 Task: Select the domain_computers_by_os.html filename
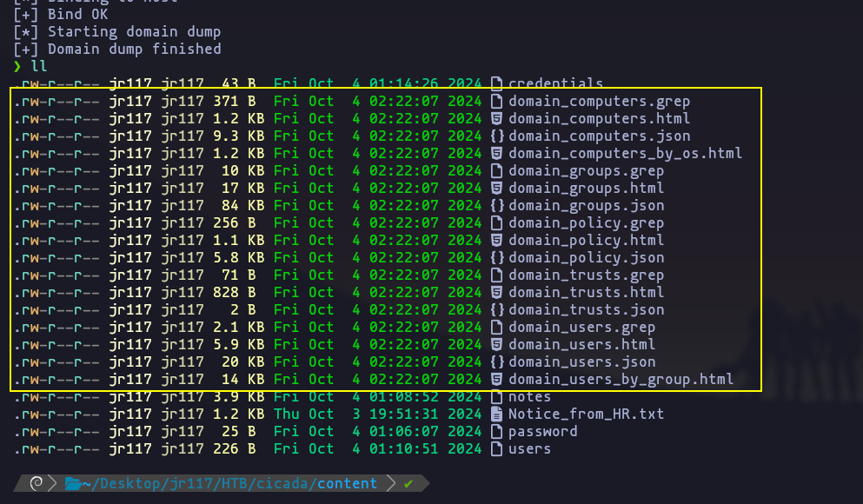coord(625,154)
